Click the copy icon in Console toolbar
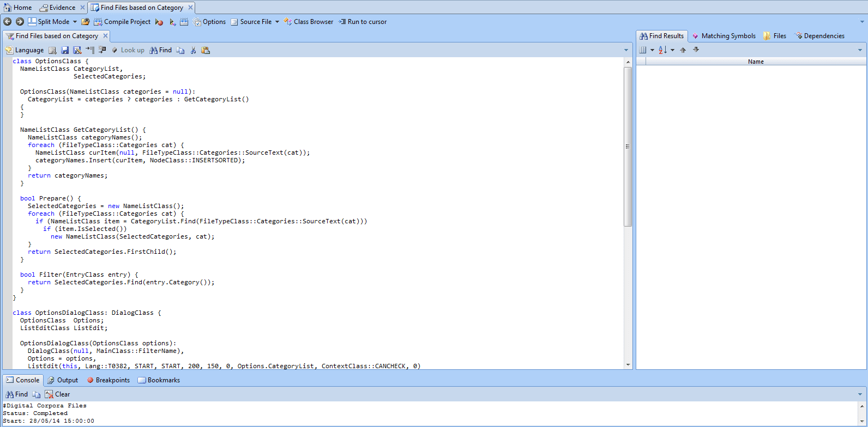The height and width of the screenshot is (427, 868). click(x=37, y=394)
